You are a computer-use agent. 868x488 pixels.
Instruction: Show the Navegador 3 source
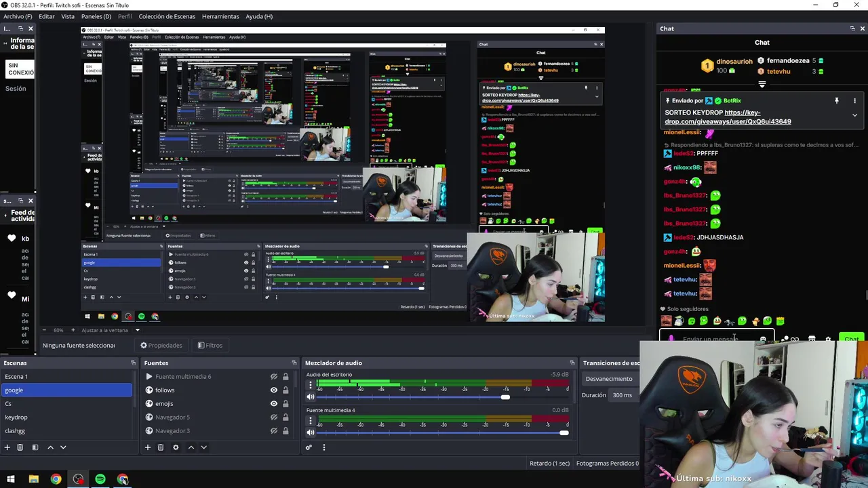point(274,430)
